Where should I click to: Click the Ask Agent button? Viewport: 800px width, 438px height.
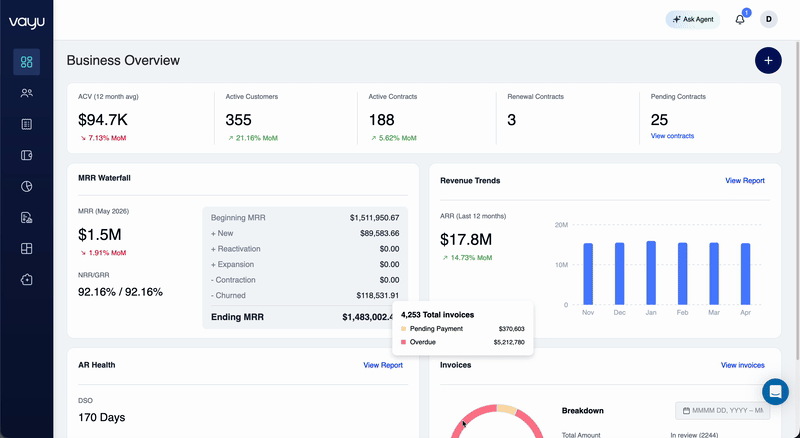[693, 19]
